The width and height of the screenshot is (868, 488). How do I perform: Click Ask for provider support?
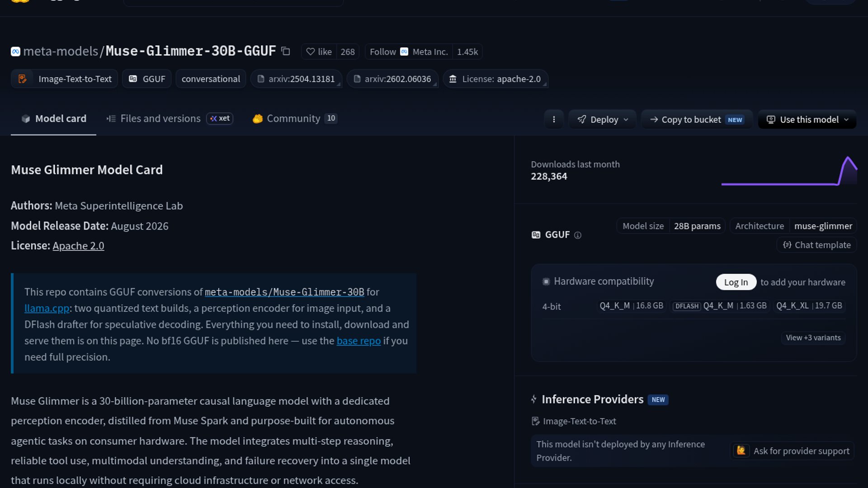pyautogui.click(x=792, y=451)
